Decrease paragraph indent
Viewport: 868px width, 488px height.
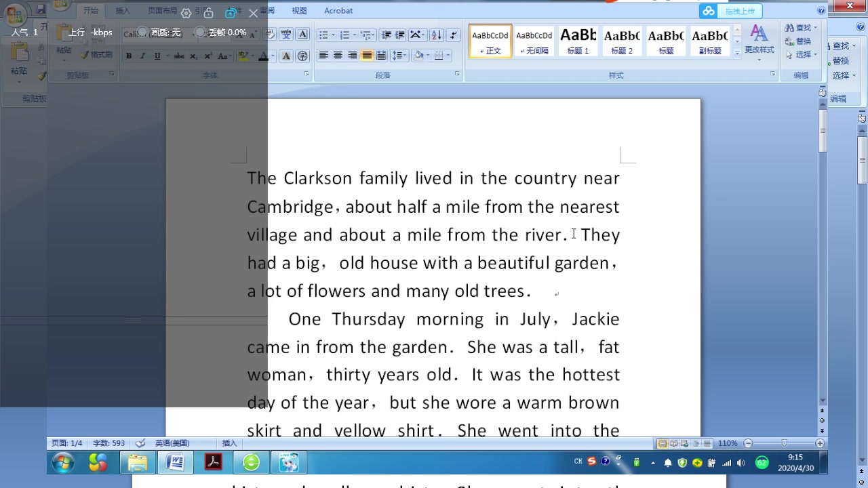pos(386,35)
